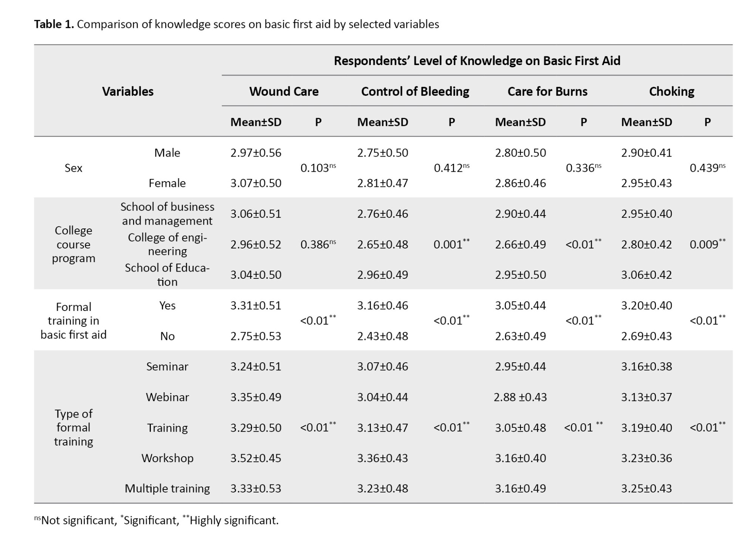The height and width of the screenshot is (542, 756).
Task: Select the 'Webinar' row label
Action: point(167,397)
